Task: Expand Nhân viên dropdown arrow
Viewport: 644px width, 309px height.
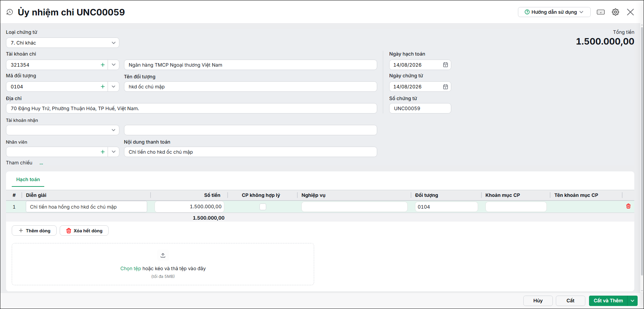Action: tap(113, 152)
